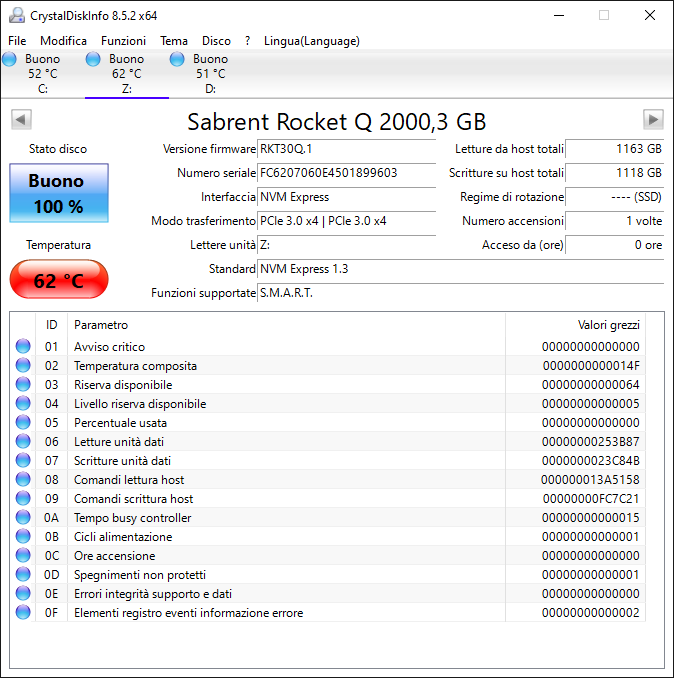Open the Tema menu
The height and width of the screenshot is (678, 674).
tap(174, 41)
